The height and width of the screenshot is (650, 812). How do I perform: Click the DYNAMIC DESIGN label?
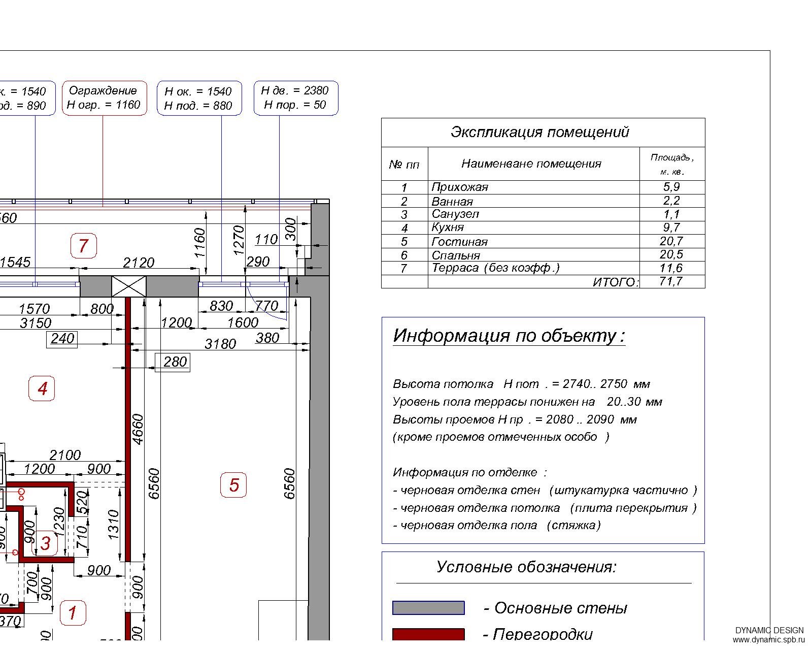tap(769, 631)
